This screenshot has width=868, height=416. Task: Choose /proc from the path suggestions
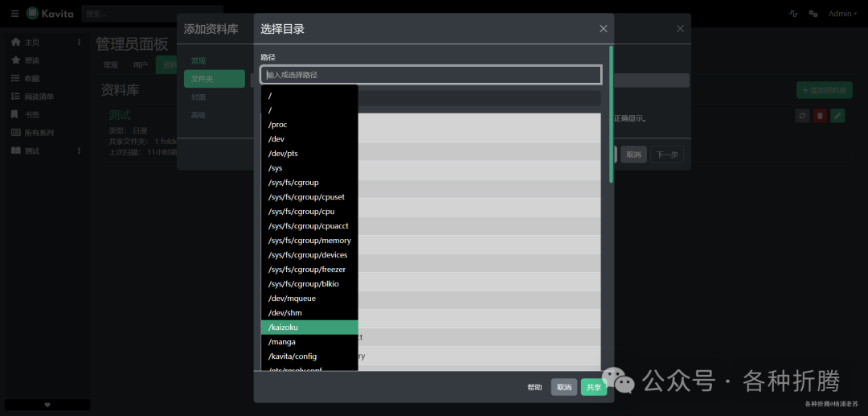[x=309, y=125]
